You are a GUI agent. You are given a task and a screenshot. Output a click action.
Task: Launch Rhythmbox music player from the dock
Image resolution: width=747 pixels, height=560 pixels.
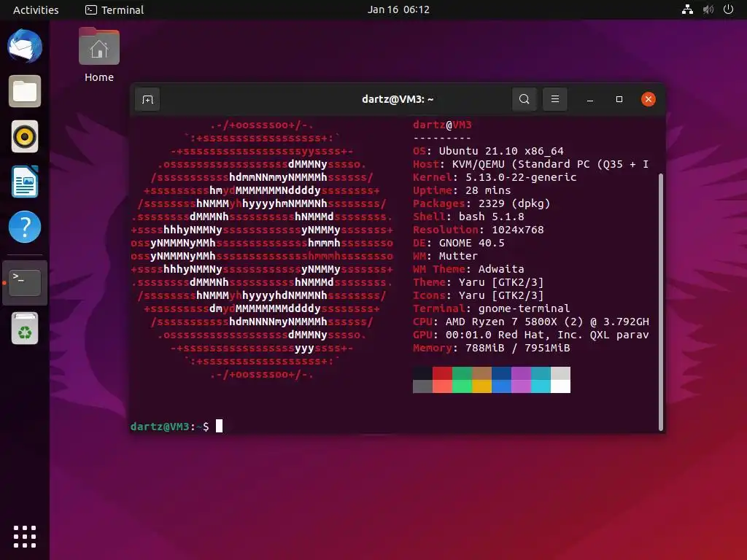[x=25, y=136]
